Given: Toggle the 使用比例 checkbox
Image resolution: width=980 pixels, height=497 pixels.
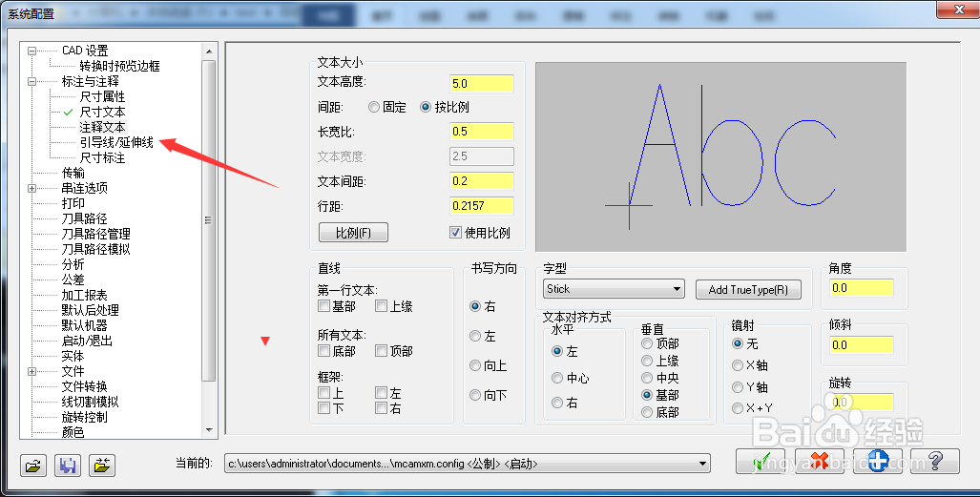Looking at the screenshot, I should (455, 233).
